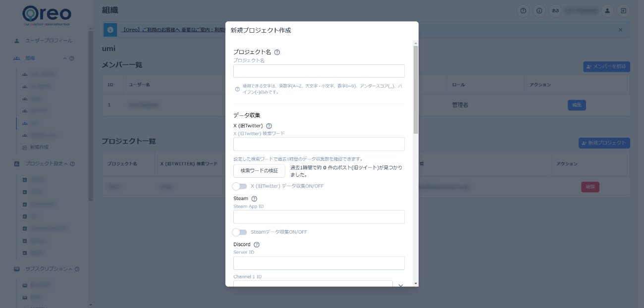
Task: Click the Oreo logo in the sidebar
Action: (47, 15)
